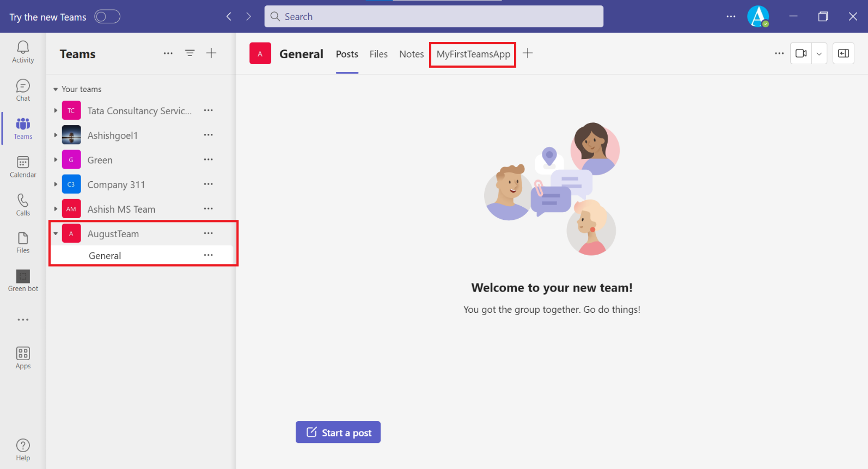Image resolution: width=868 pixels, height=469 pixels.
Task: Collapse the AugustTeam tree node
Action: [x=56, y=233]
